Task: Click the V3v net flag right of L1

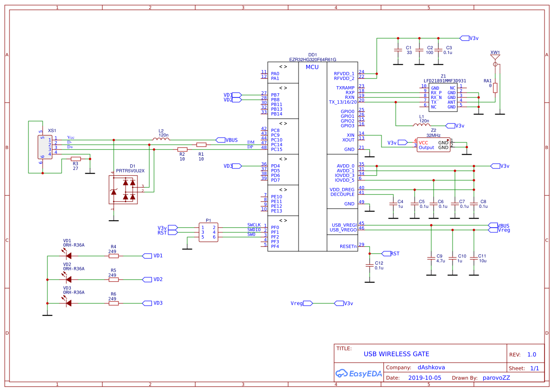Action: (455, 125)
